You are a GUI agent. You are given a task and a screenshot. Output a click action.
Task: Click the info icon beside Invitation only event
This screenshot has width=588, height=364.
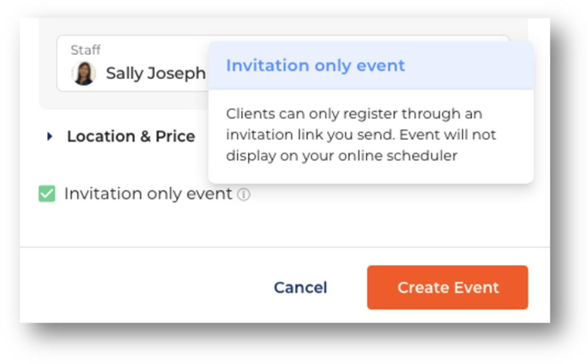point(244,194)
